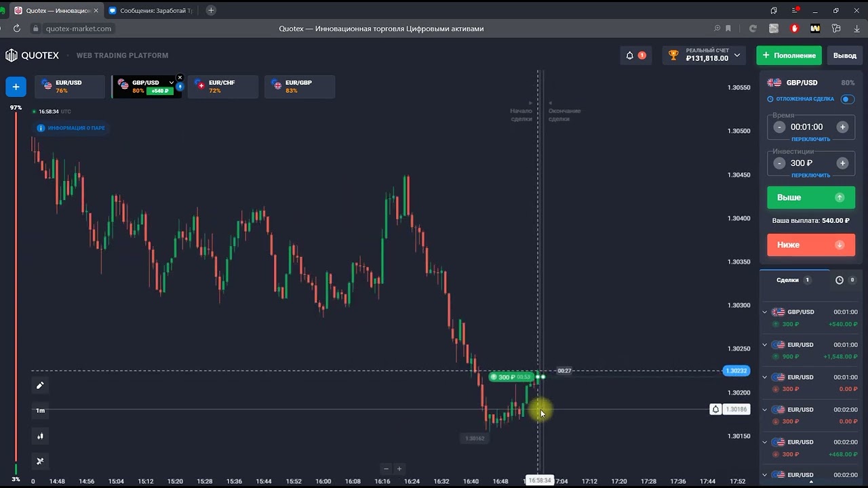Open browser downloads icon
The width and height of the screenshot is (868, 488).
coord(857,28)
